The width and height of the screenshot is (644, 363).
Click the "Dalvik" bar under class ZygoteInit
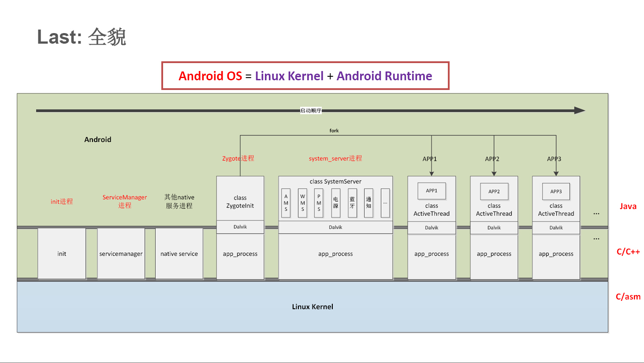tap(240, 227)
